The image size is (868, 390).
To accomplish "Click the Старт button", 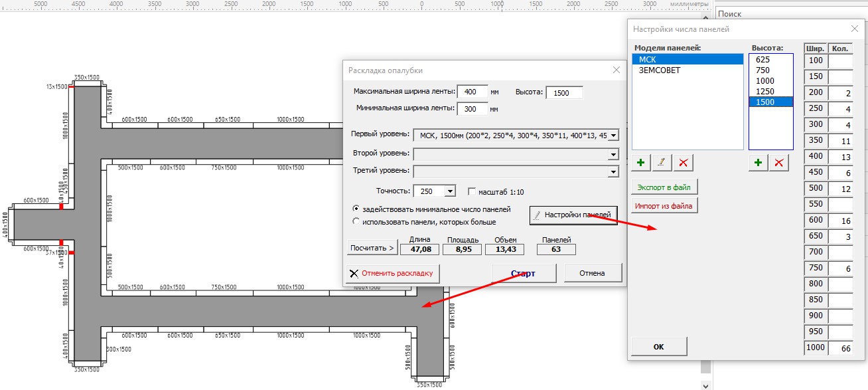I will (523, 273).
